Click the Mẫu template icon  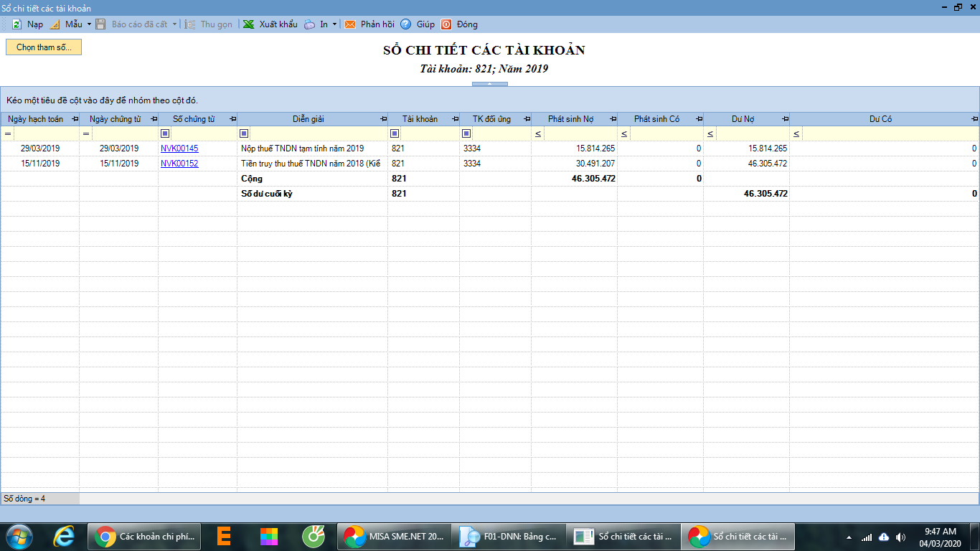(55, 24)
